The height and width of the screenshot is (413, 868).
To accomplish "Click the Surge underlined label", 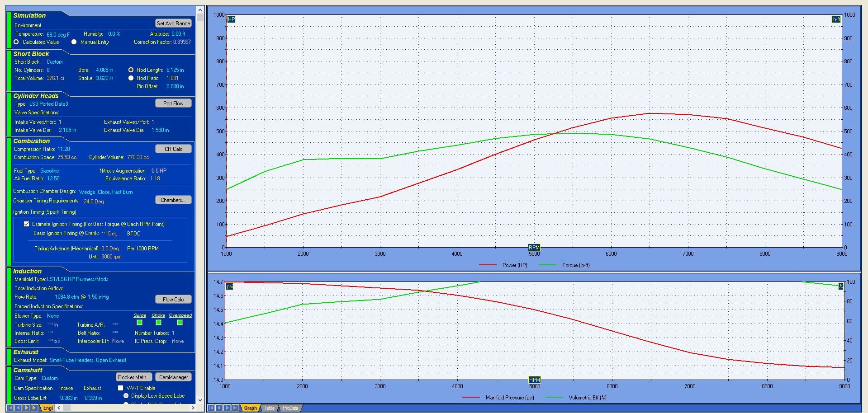I will 140,315.
